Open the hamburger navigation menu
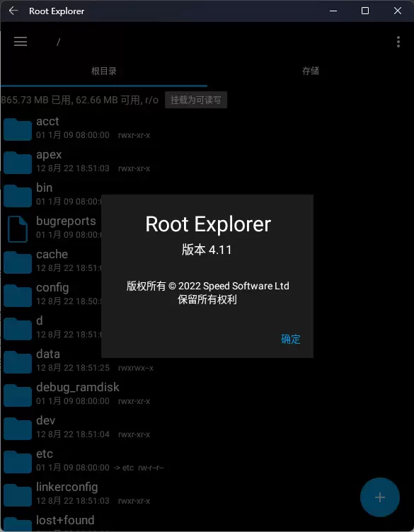 [x=21, y=42]
